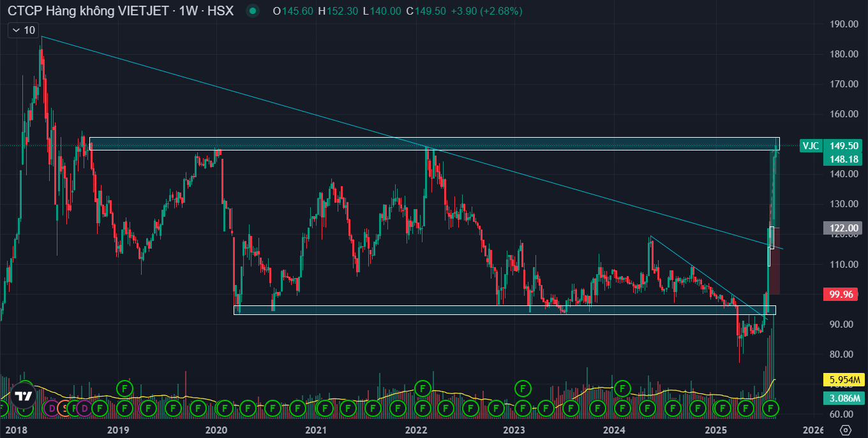Click the 180.00 price scale label

pos(843,54)
